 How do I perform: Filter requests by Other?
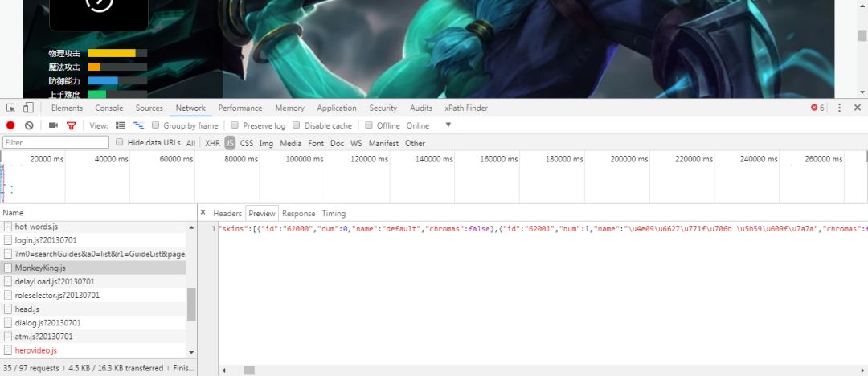[x=416, y=143]
